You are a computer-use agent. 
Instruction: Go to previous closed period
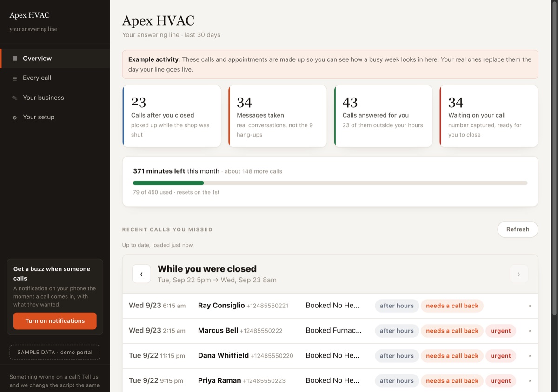(141, 274)
